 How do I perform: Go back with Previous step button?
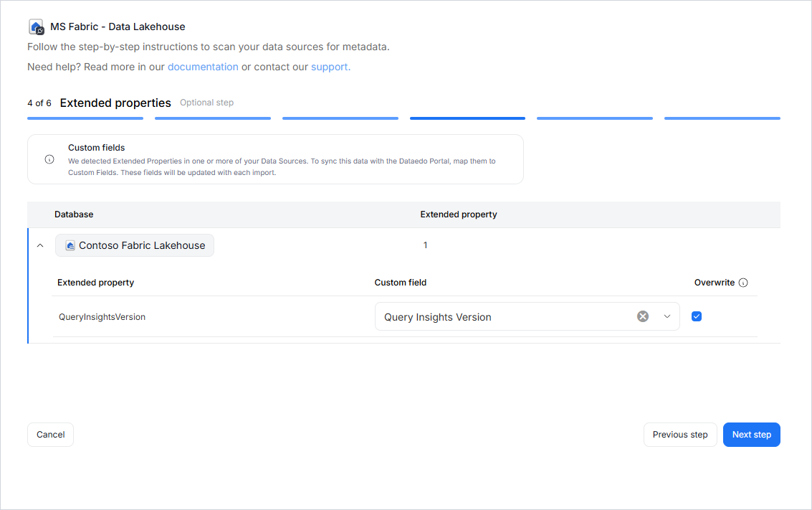coord(680,435)
